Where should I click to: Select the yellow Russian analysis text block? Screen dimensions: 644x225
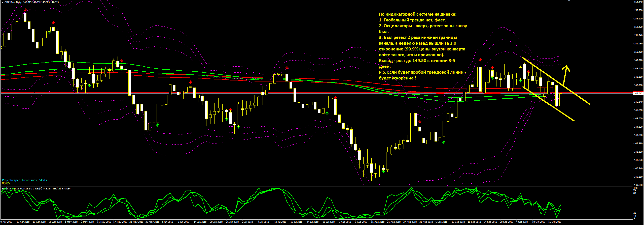(x=423, y=46)
